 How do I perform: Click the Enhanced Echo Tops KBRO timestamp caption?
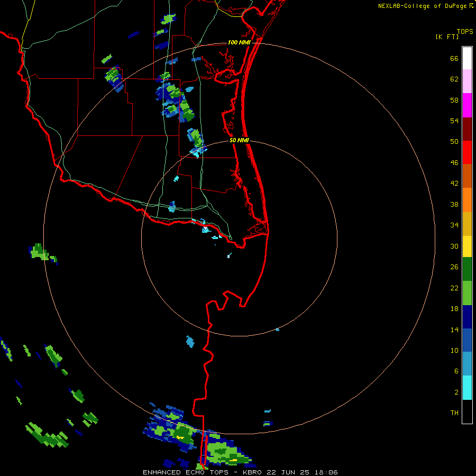[x=240, y=472]
